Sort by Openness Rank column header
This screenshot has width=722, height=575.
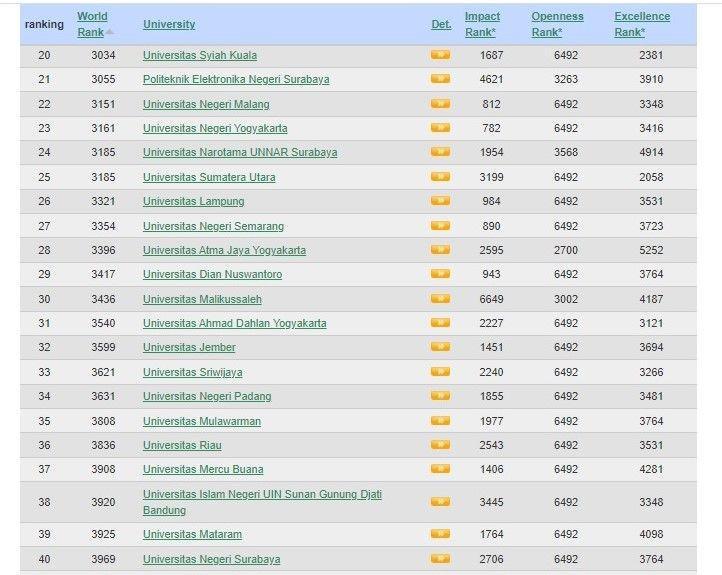pos(557,24)
